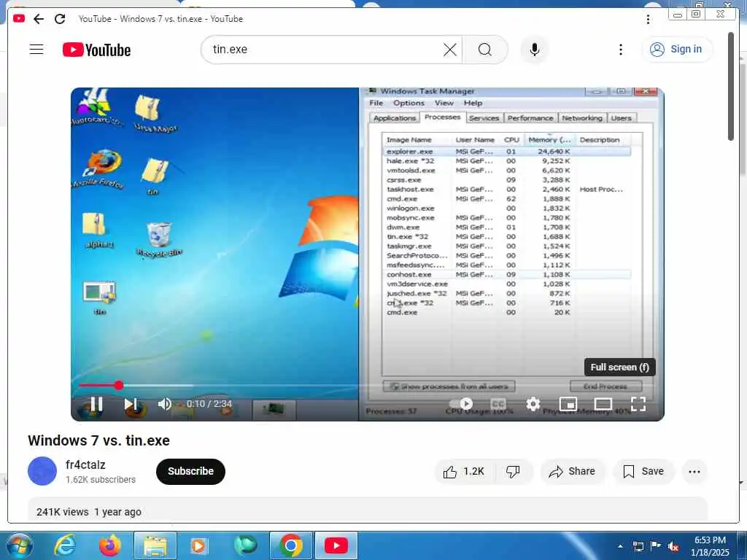Save the video to playlist
The width and height of the screenshot is (747, 560).
click(643, 472)
